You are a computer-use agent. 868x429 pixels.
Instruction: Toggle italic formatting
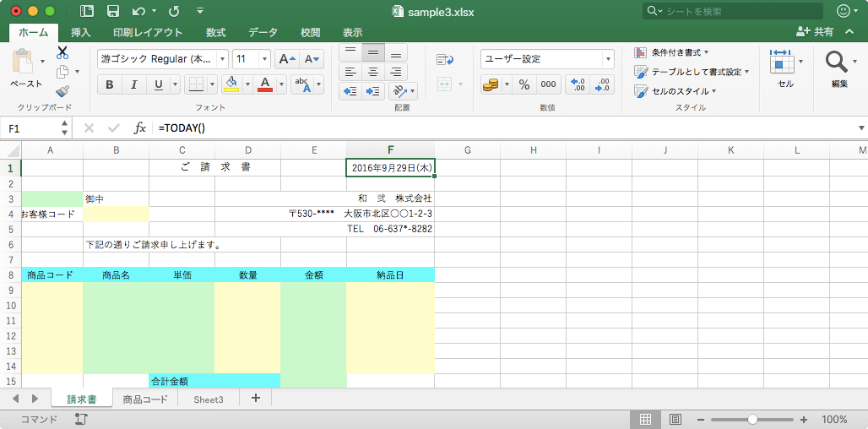133,84
